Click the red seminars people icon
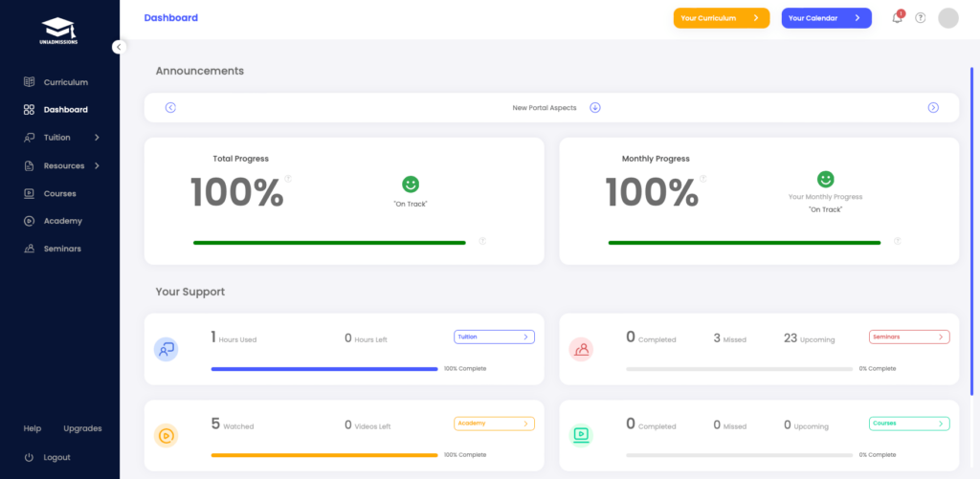The width and height of the screenshot is (980, 479). [x=581, y=350]
